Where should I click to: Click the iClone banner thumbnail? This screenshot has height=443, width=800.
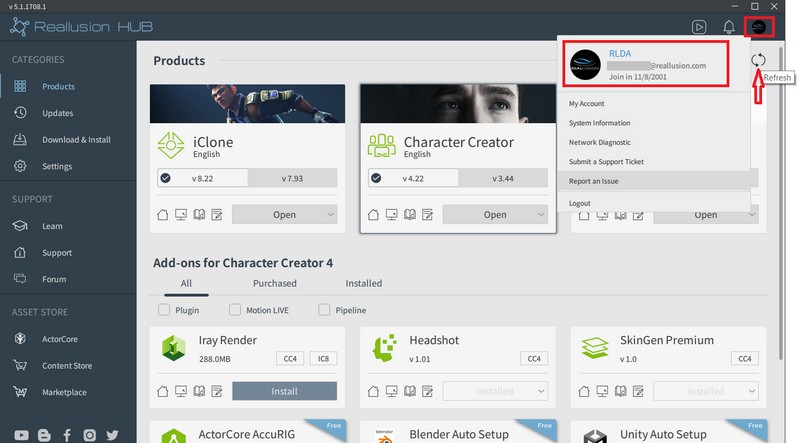coord(247,104)
